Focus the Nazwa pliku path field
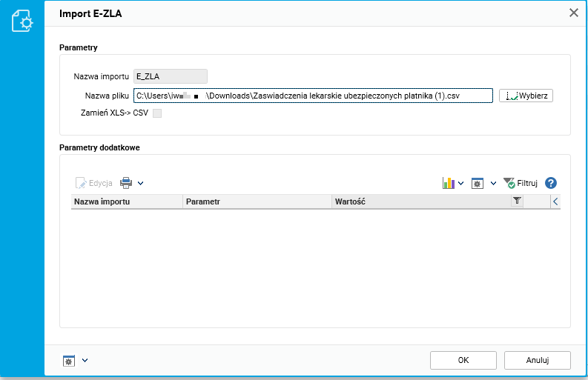The image size is (588, 380). click(313, 96)
